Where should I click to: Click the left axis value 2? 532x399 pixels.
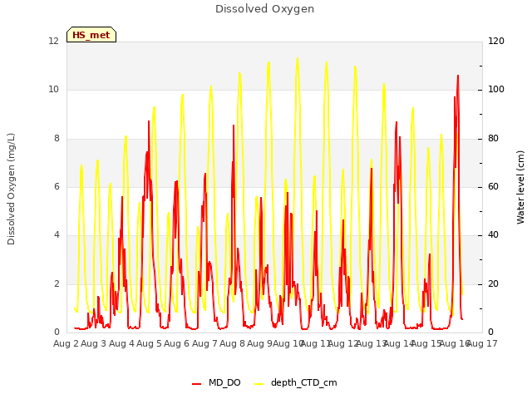(57, 284)
